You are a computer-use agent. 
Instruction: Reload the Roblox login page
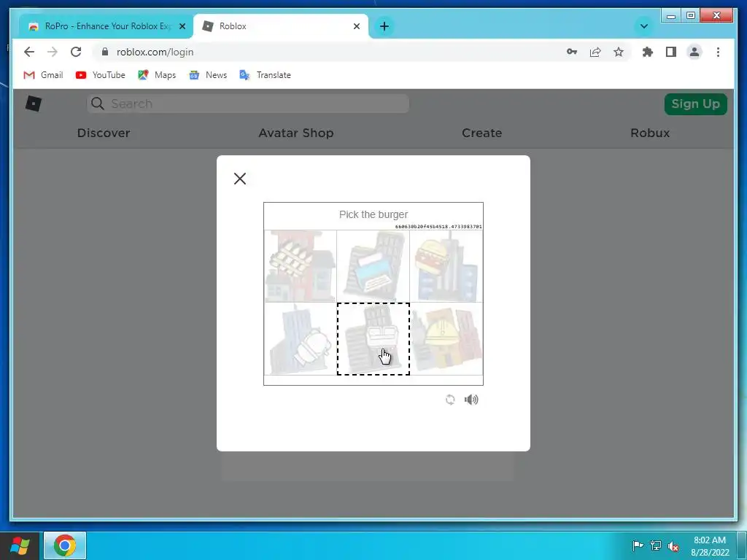(x=76, y=52)
